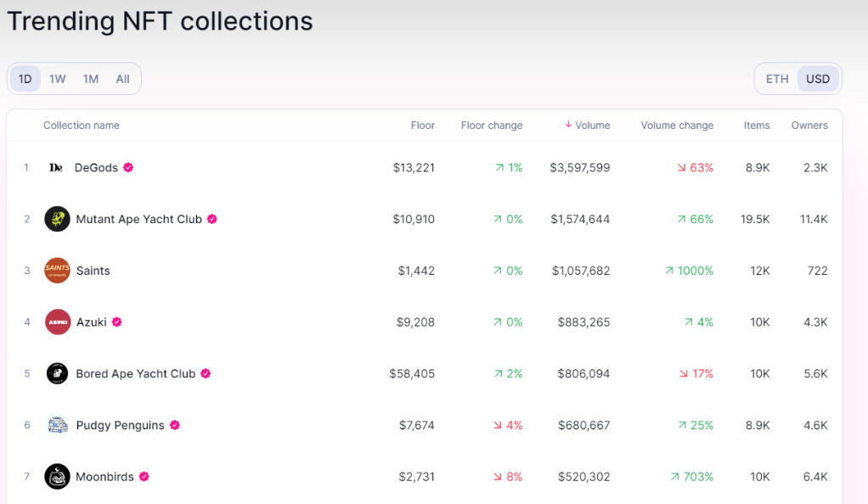Open the Saints collection avatar

[57, 271]
